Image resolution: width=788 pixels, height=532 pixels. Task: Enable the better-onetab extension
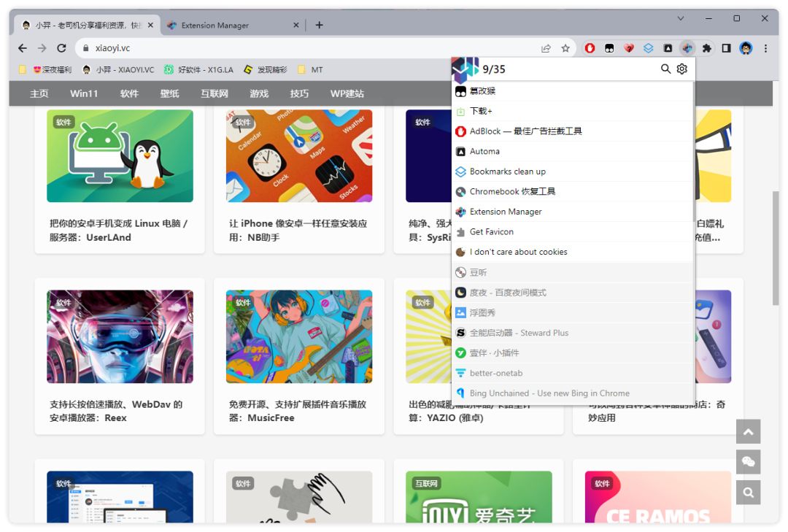click(572, 373)
